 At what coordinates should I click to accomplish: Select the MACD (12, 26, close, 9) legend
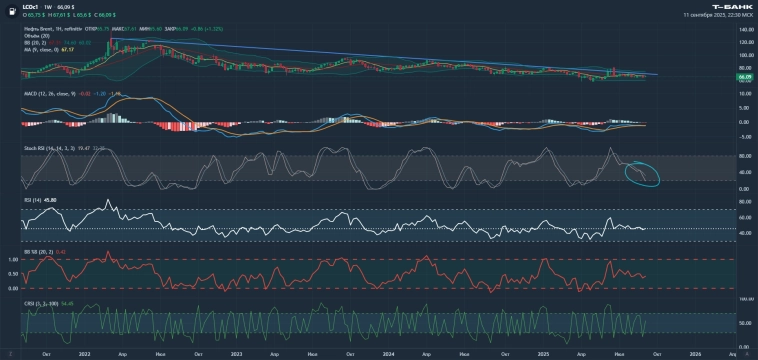pos(49,93)
